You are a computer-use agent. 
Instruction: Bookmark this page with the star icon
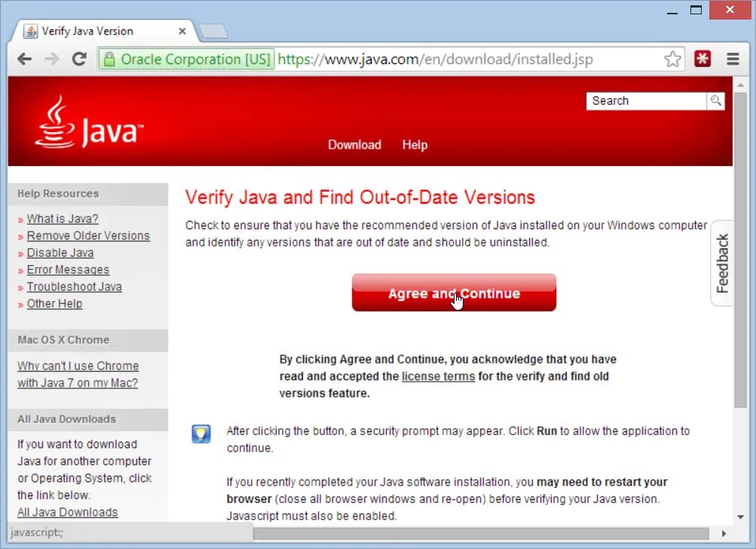click(x=672, y=60)
